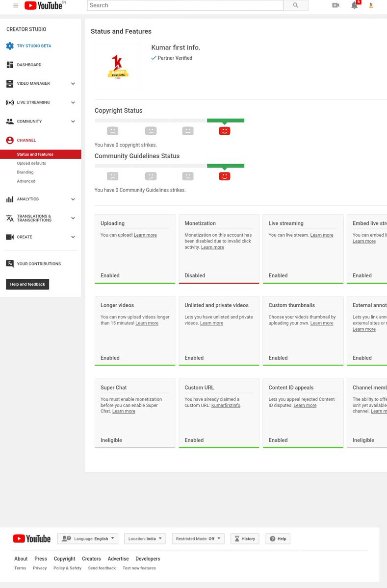Open the Kumarfirstinfo custom URL link
This screenshot has height=588, width=387.
tap(226, 406)
